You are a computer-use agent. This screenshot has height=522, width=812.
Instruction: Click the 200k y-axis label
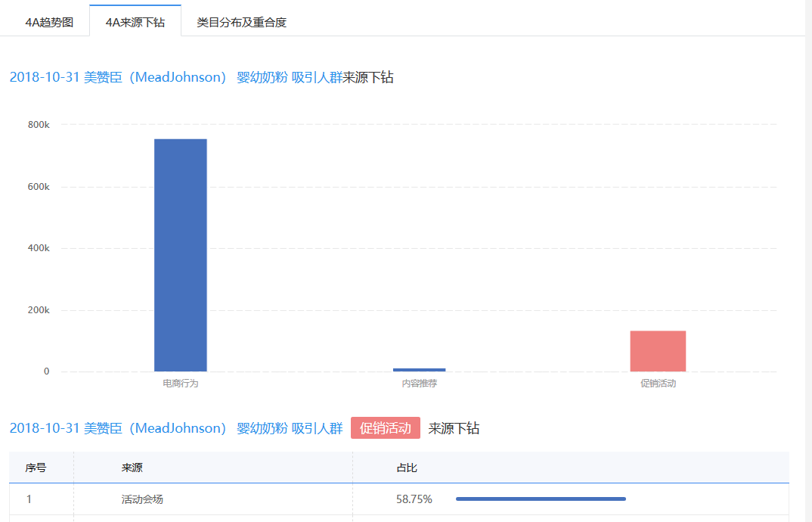[x=39, y=310]
